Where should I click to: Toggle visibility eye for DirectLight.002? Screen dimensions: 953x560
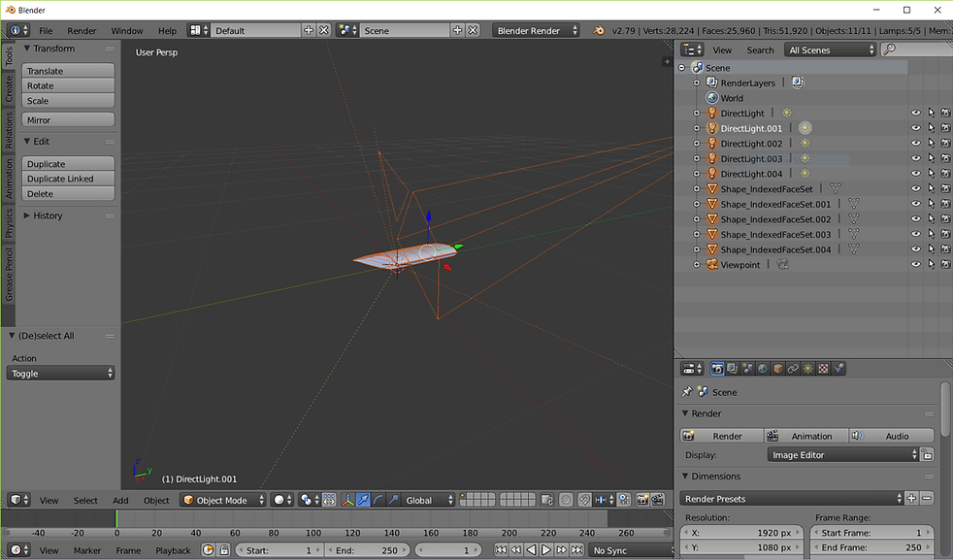point(916,144)
